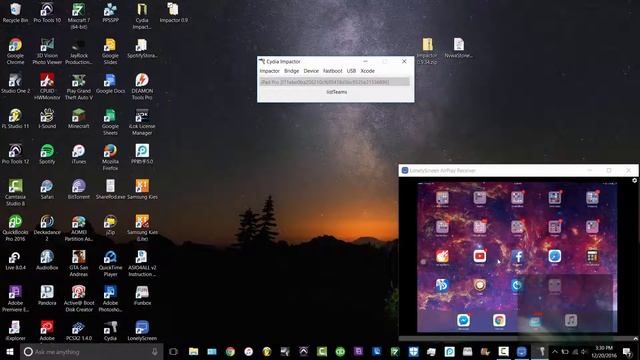
Task: Open the Device menu in Cydia Impactor
Action: (311, 71)
